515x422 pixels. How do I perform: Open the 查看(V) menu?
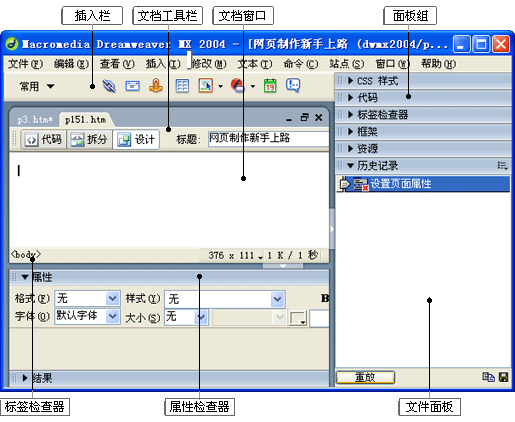(117, 64)
